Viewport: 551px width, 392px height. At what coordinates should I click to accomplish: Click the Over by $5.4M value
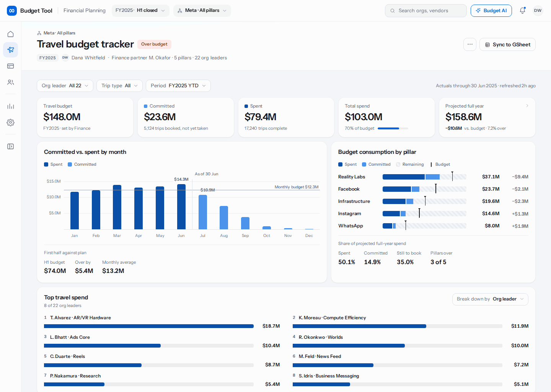tap(84, 271)
